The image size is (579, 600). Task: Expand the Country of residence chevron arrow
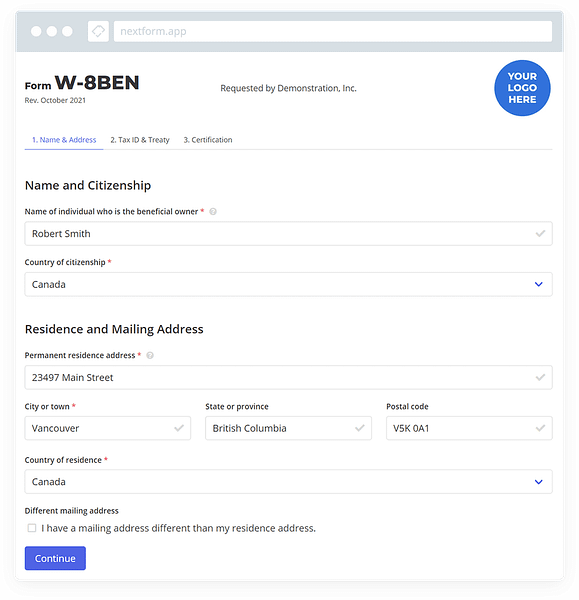[x=538, y=482]
